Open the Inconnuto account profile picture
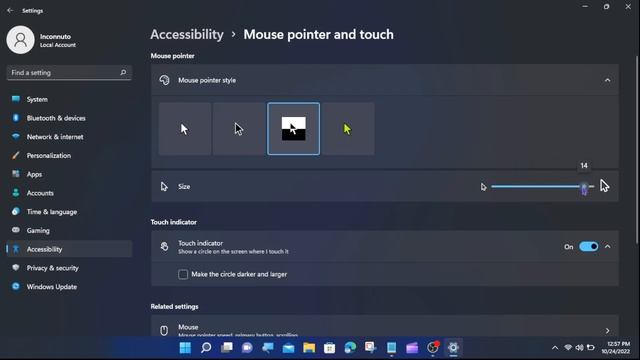 tap(20, 40)
